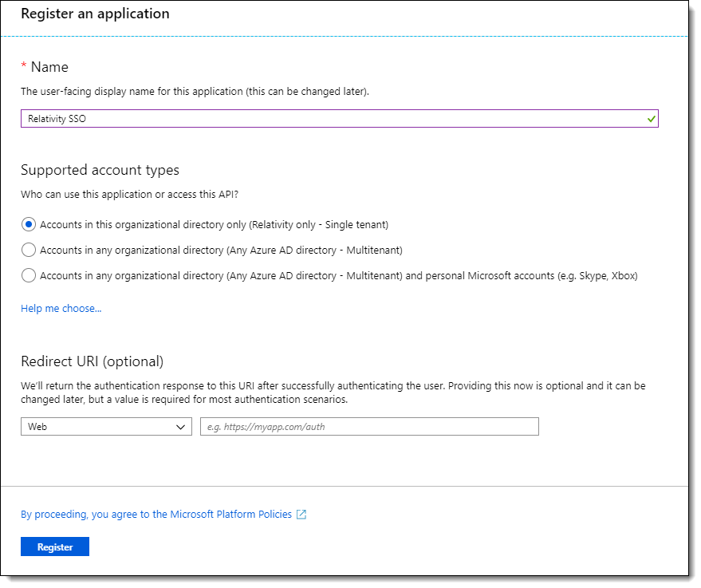Click the Register button
The image size is (701, 588).
point(55,547)
